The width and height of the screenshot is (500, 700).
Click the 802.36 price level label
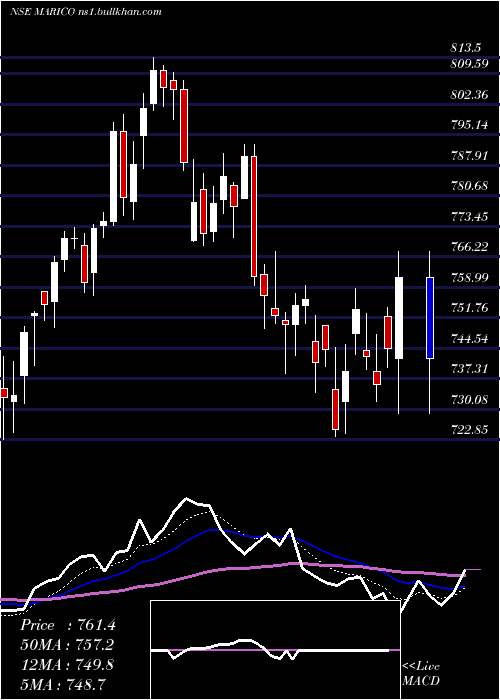click(469, 95)
